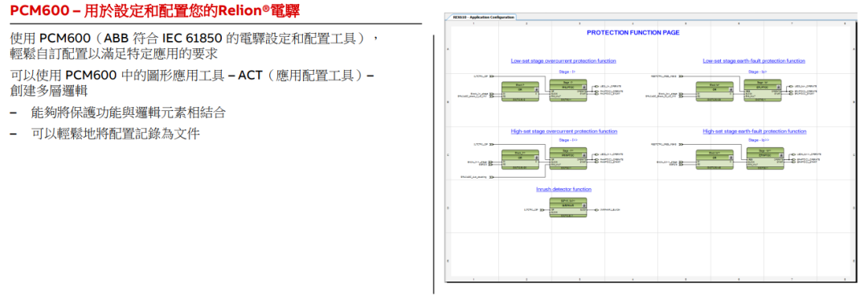
Task: Click lock icon on low-set earth-fault OR block
Action: (731, 89)
